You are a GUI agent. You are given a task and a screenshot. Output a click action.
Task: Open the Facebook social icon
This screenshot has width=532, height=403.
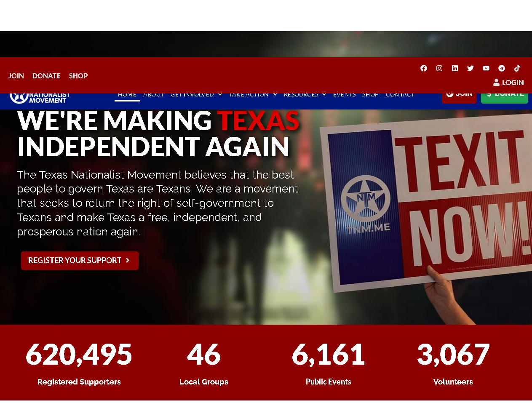click(424, 68)
